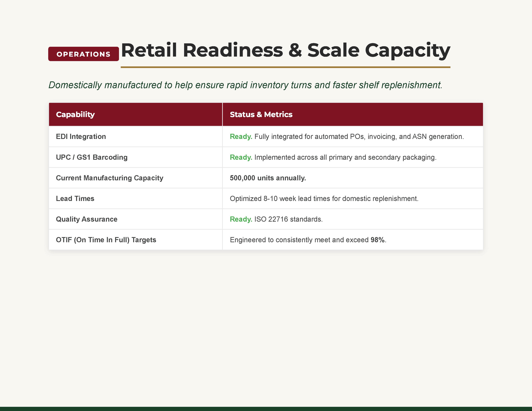Screen dimensions: 532x411
Task: Click the 'ISO 22716 standards.' text
Action: (x=288, y=219)
